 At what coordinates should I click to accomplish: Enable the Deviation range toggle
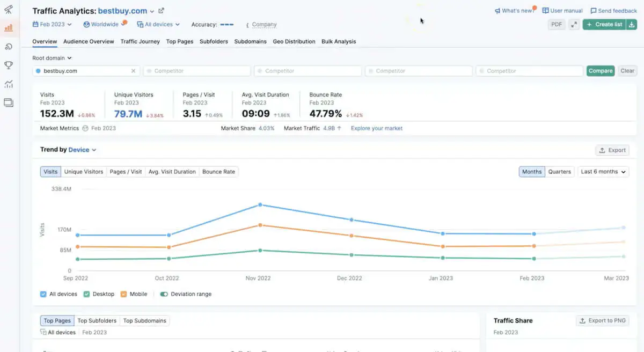(164, 294)
